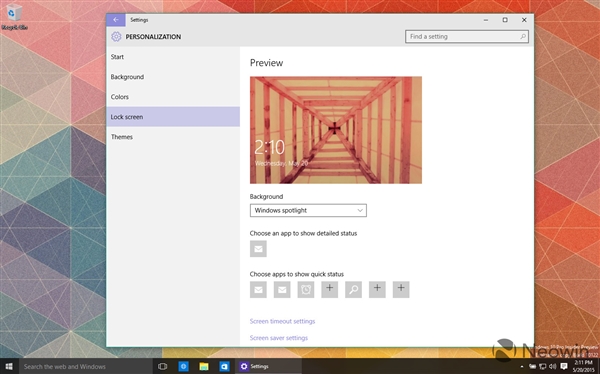The width and height of the screenshot is (600, 374).
Task: Open the Background section
Action: (x=173, y=77)
